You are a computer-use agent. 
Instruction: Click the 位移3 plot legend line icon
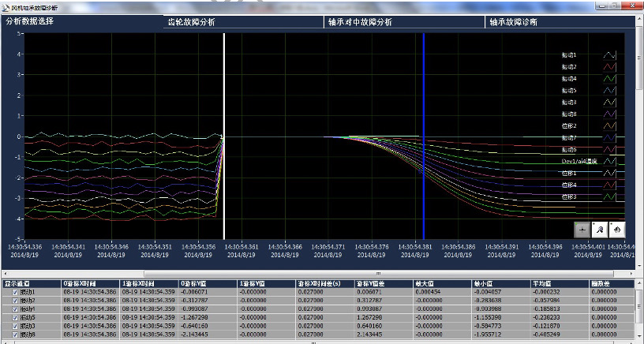tap(608, 196)
